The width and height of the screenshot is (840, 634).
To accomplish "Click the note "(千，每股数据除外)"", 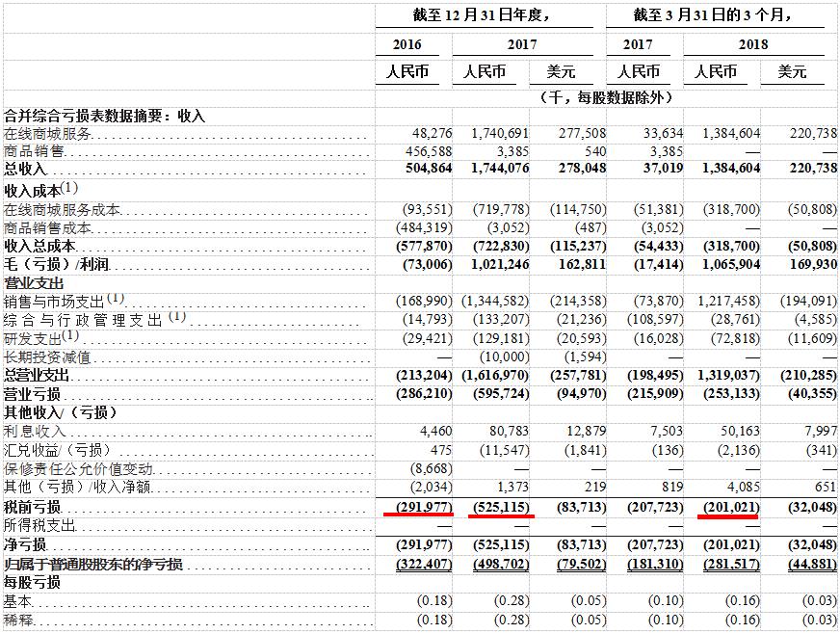I will [605, 97].
